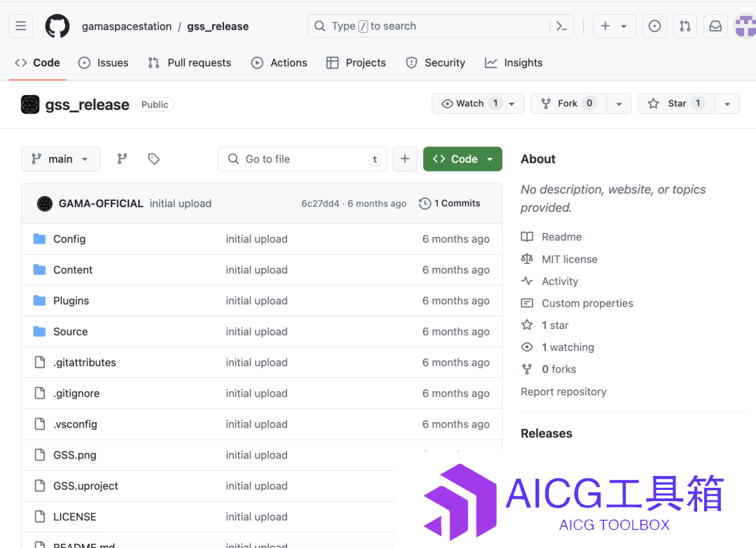This screenshot has width=756, height=548.
Task: Open the GSS.png file
Action: (75, 455)
